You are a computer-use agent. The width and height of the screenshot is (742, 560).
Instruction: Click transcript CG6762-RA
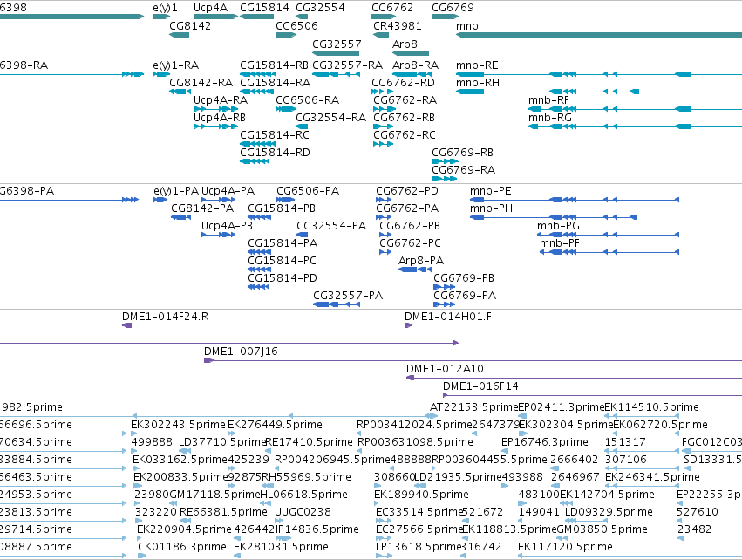click(405, 100)
